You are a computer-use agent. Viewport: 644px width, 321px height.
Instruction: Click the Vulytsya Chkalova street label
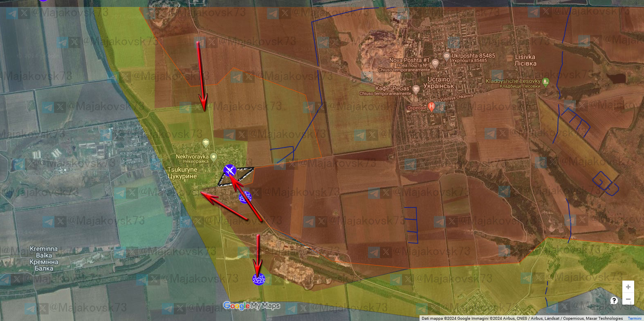456,98
